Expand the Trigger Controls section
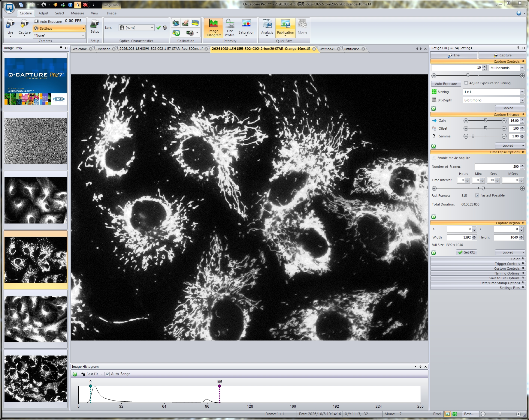This screenshot has width=529, height=420. pyautogui.click(x=478, y=264)
